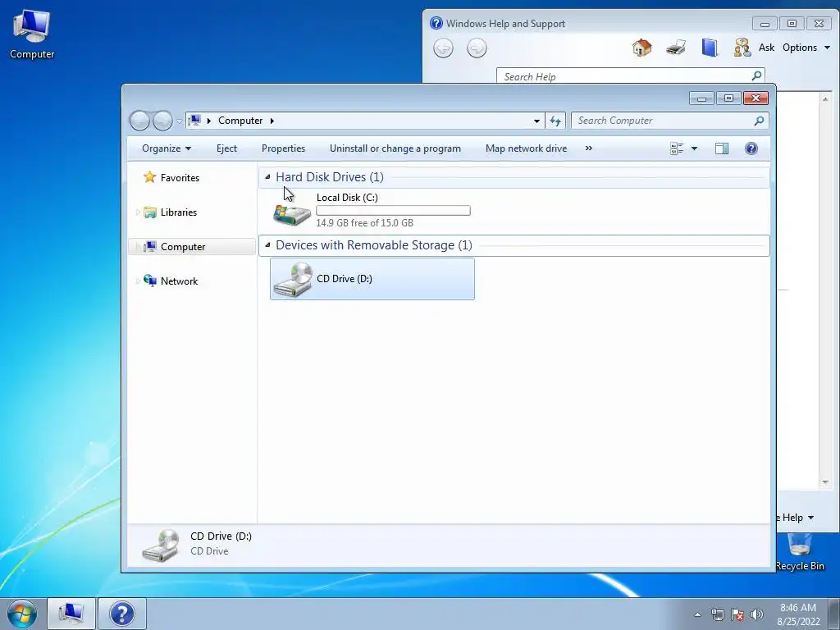Click the Explorer taskbar button
The width and height of the screenshot is (840, 630).
71,614
